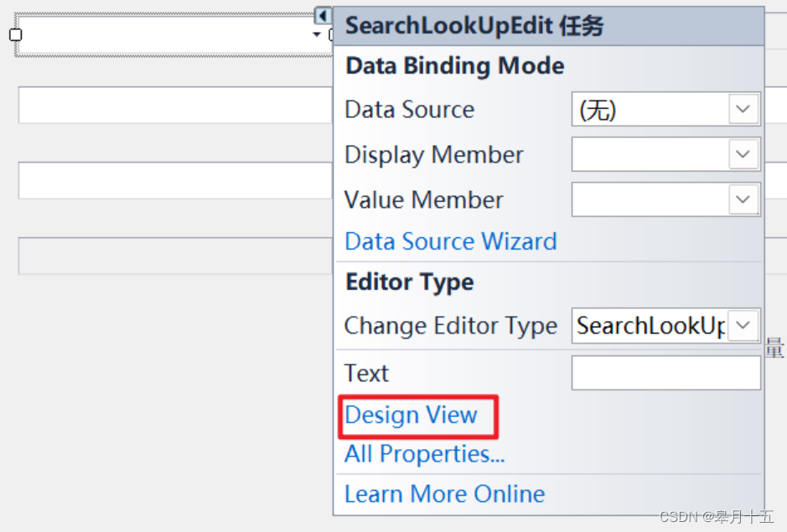Select the third text box on form

point(175,180)
